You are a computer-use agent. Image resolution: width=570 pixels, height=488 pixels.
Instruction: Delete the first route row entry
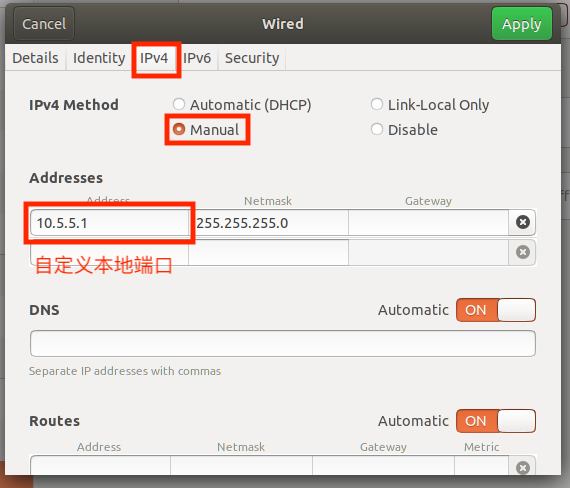[522, 468]
